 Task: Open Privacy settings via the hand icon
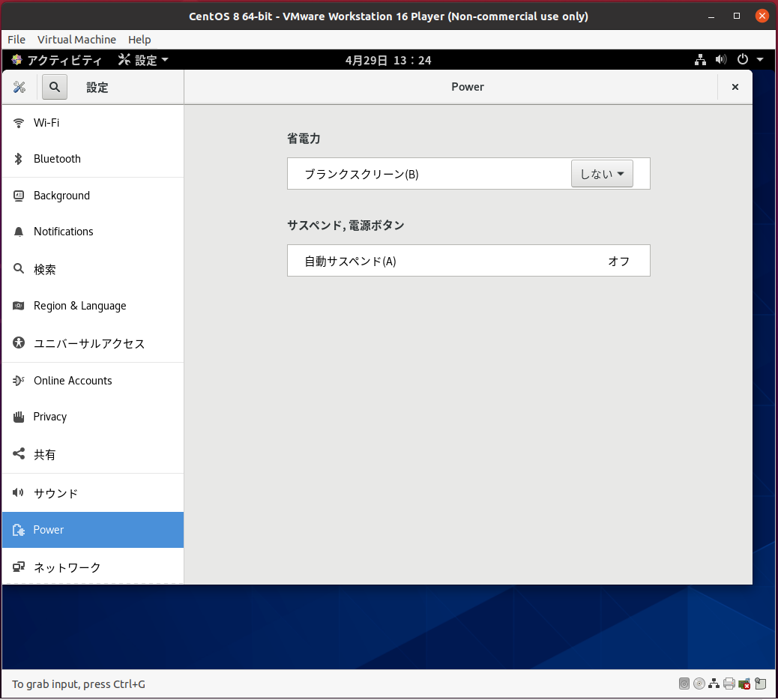click(19, 417)
